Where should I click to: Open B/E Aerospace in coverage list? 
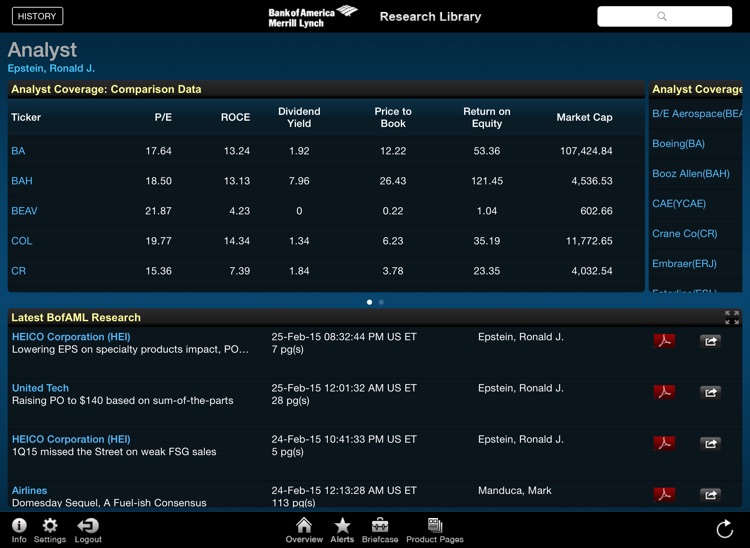pyautogui.click(x=697, y=114)
